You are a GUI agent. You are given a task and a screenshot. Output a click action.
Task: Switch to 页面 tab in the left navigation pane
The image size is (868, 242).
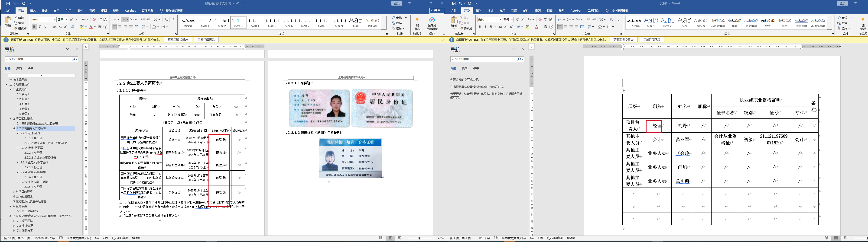pyautogui.click(x=19, y=68)
